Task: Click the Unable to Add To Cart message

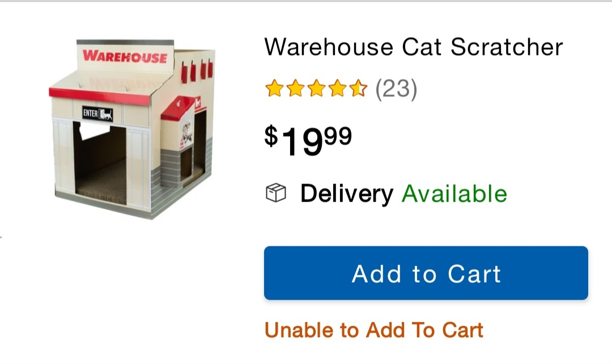Action: tap(373, 329)
